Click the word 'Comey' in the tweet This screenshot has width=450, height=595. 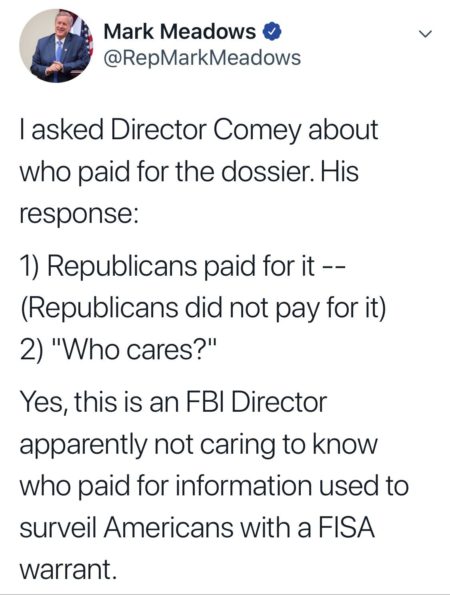coord(258,132)
